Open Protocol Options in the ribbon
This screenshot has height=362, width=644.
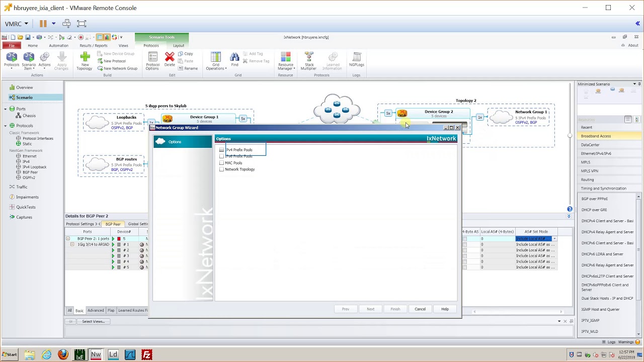153,60
